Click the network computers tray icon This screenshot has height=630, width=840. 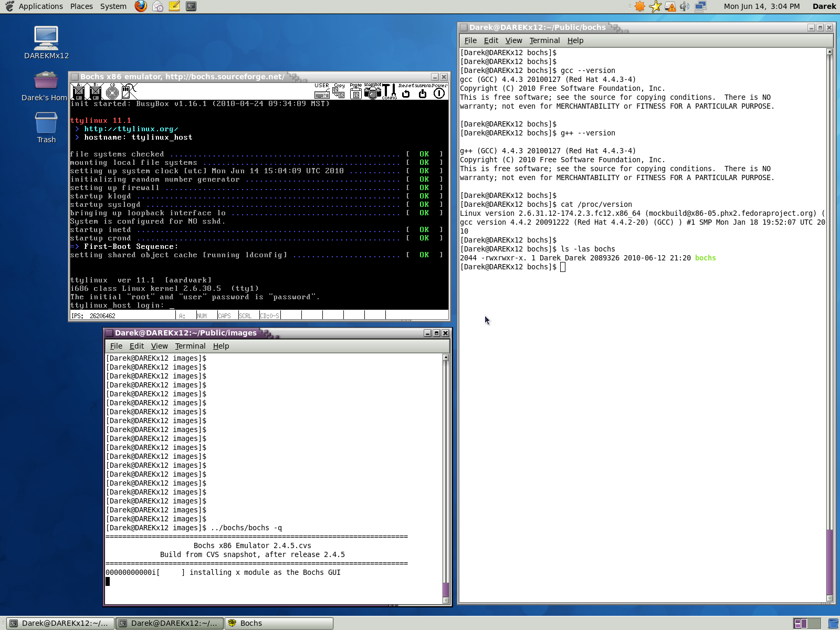point(700,6)
